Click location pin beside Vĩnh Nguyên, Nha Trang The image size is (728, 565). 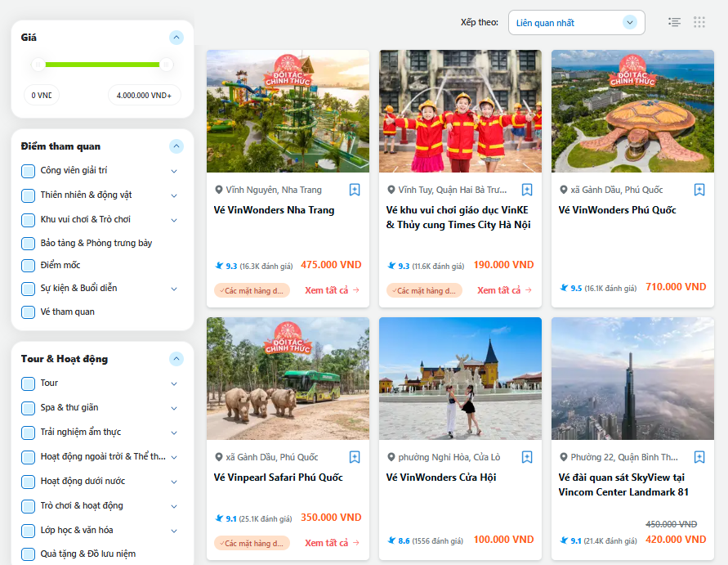click(219, 190)
